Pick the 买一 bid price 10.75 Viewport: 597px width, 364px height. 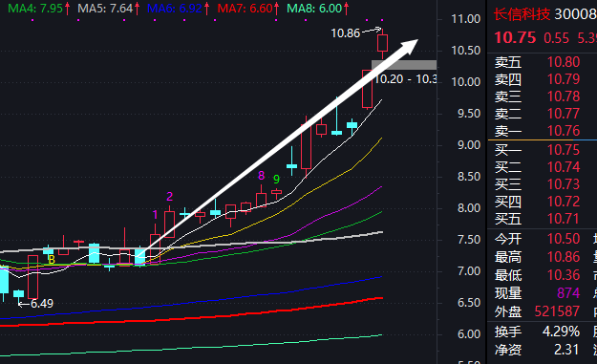pyautogui.click(x=564, y=150)
